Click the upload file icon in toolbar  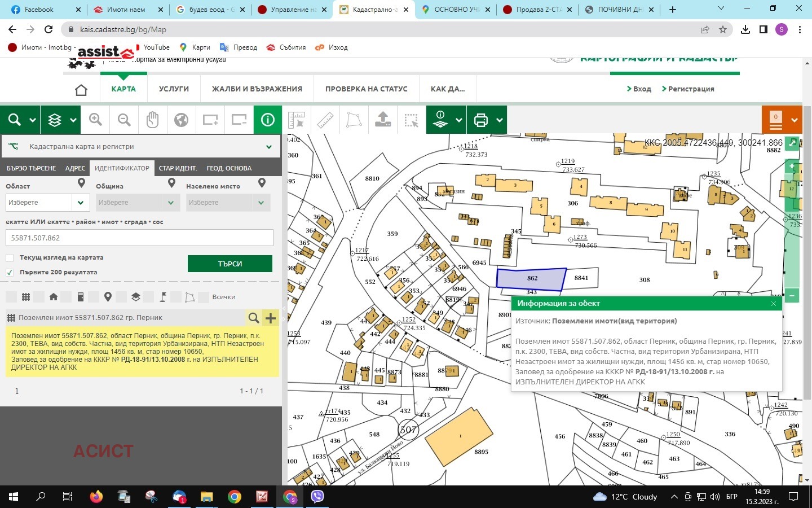pyautogui.click(x=383, y=120)
